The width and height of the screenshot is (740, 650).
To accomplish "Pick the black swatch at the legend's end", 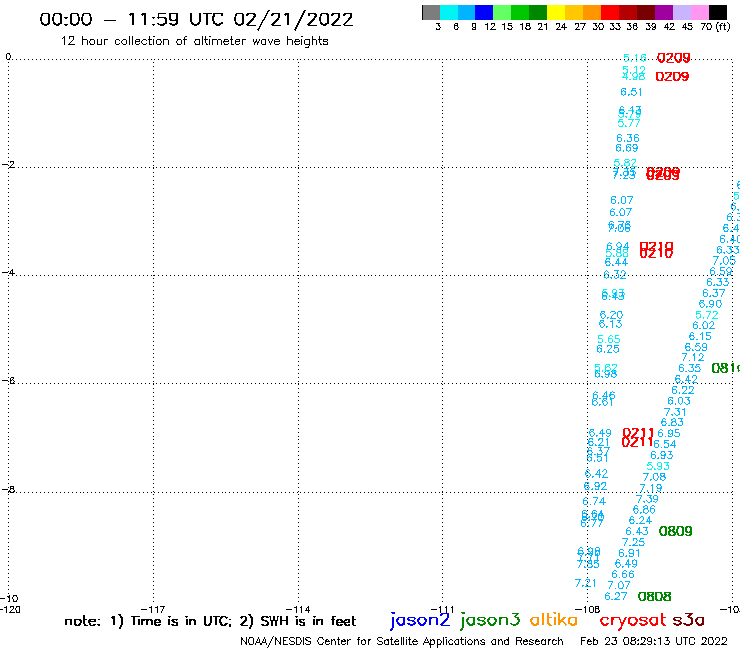I will [718, 12].
